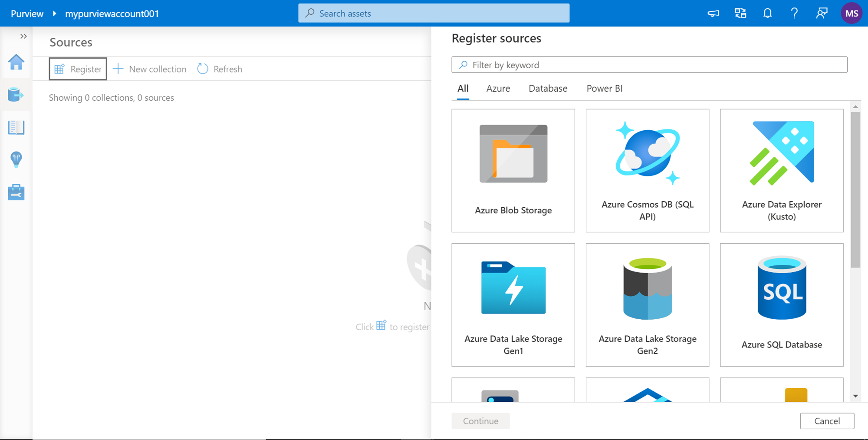Select the Azure Cosmos DB (SQL API) tile
Screen dimensions: 868x440
click(648, 171)
